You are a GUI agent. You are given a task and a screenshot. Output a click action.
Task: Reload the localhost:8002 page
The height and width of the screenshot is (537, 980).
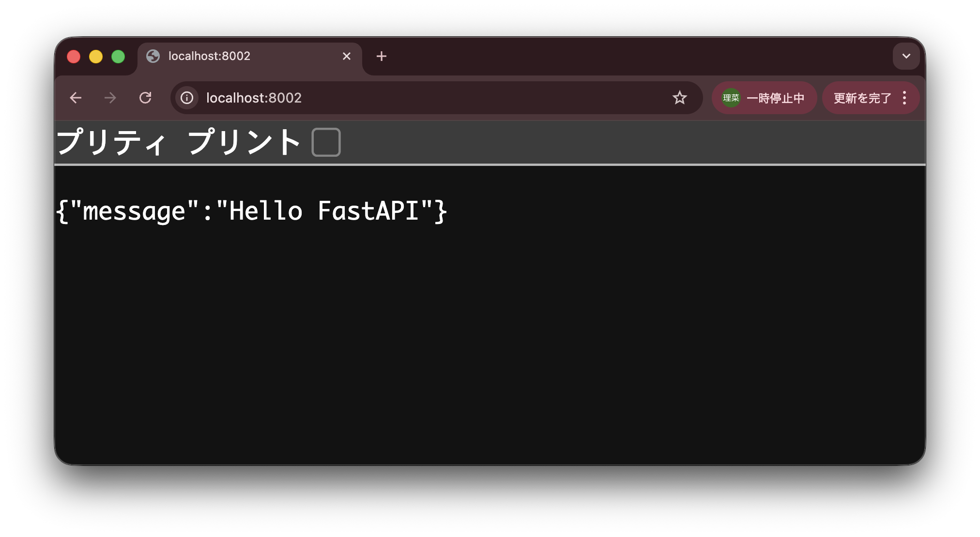pyautogui.click(x=145, y=98)
